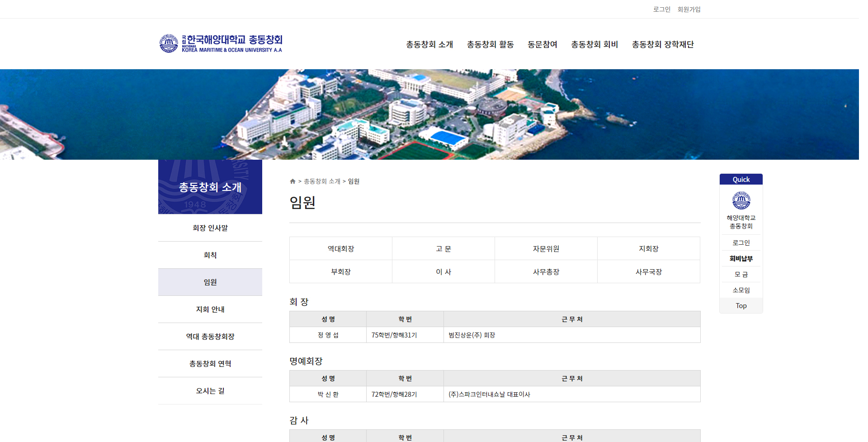Click the 임원 page heading
Screen dimensions: 868x442
click(302, 202)
